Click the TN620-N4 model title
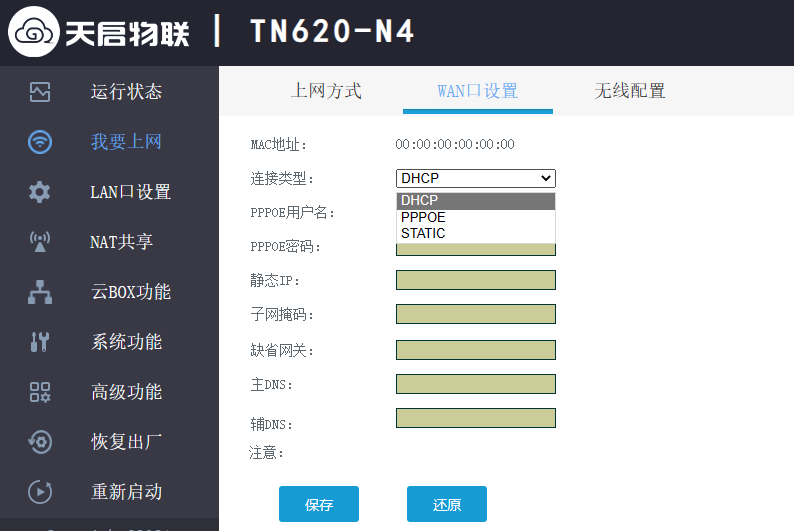 [x=332, y=31]
